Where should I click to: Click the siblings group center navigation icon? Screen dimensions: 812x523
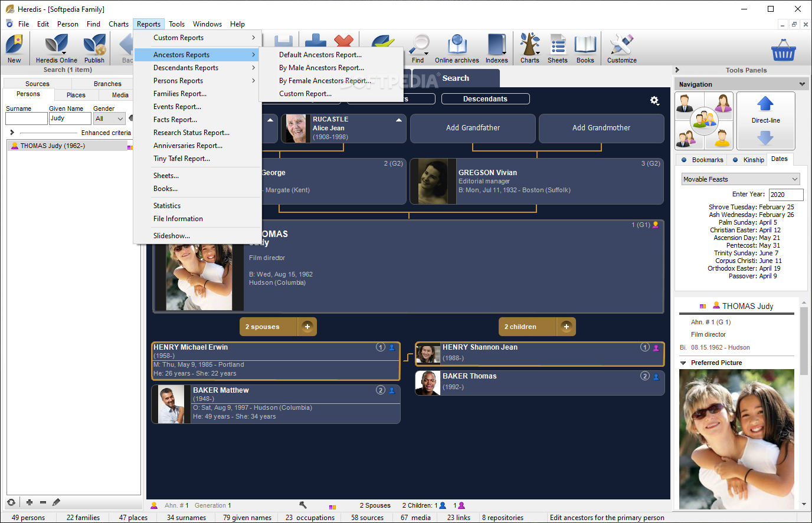click(x=704, y=121)
